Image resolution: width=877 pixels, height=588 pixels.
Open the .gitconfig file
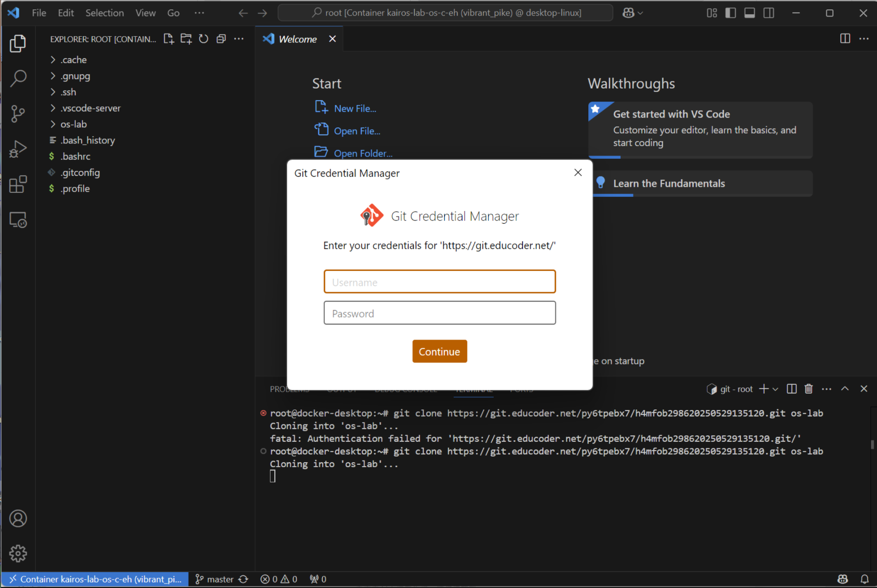80,173
